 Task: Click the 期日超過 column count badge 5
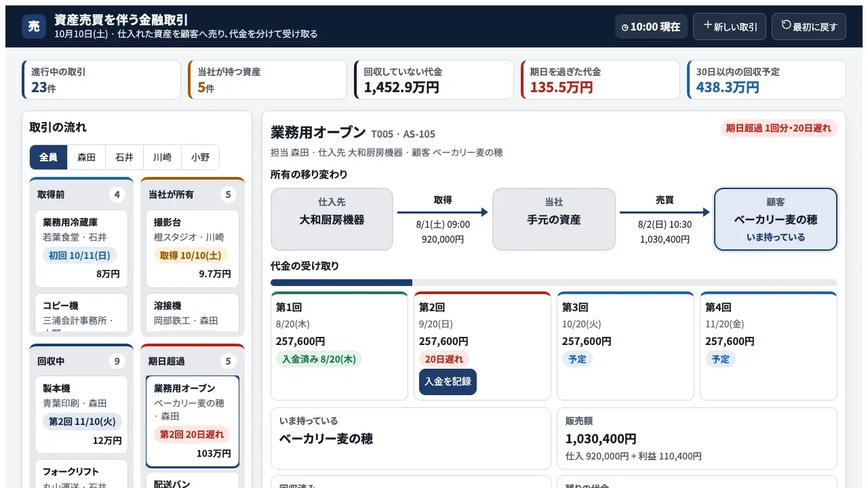click(229, 361)
